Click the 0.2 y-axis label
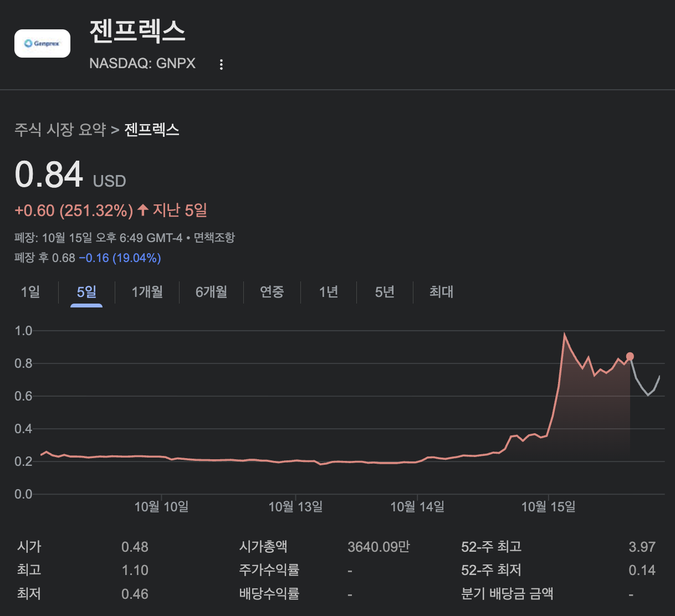This screenshot has width=675, height=616. [23, 461]
